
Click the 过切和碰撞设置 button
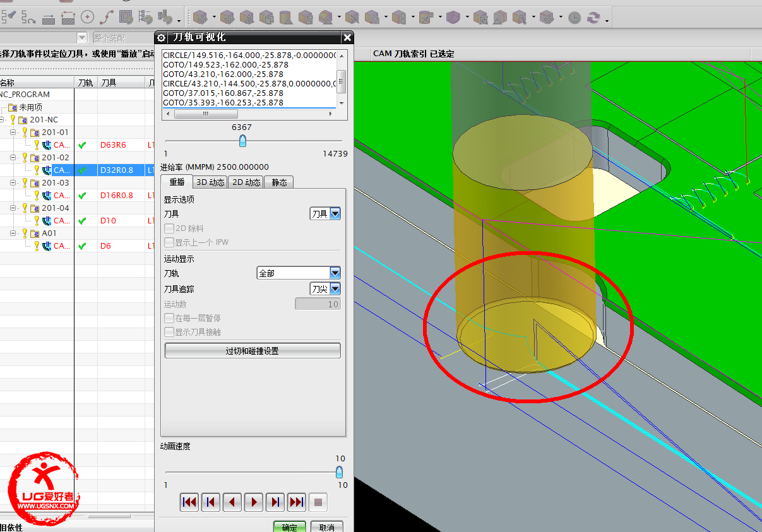[253, 351]
